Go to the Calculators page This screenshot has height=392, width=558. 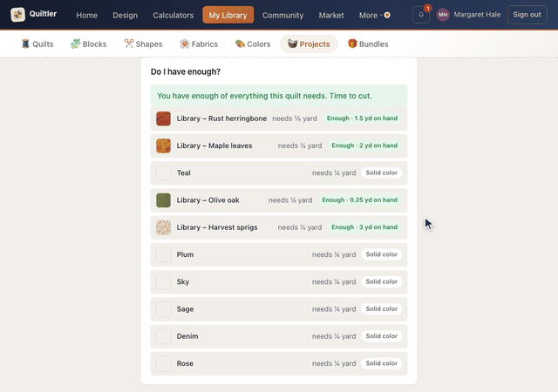174,16
